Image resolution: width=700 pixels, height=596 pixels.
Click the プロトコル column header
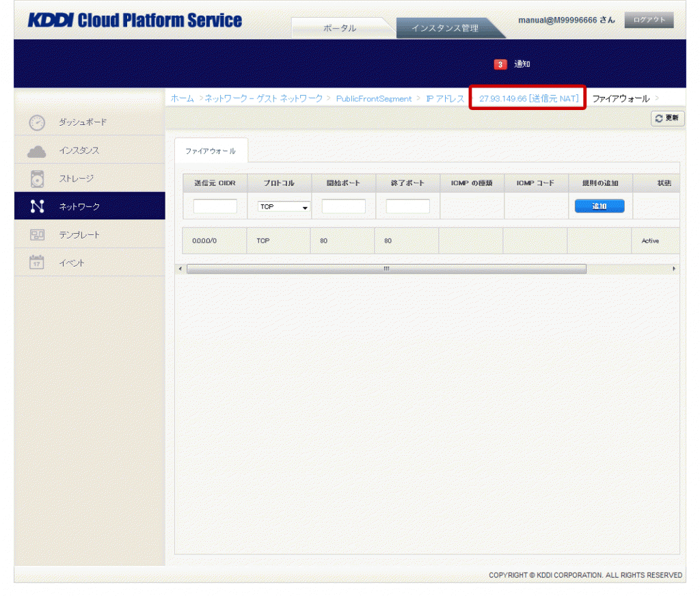(x=279, y=183)
